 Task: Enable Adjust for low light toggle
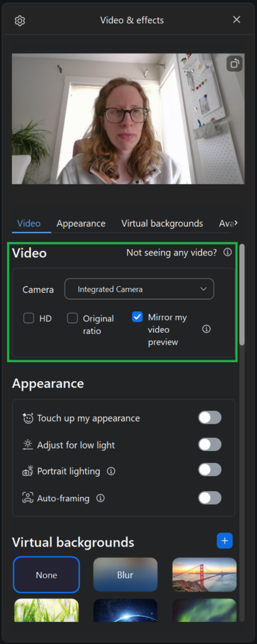coord(210,445)
